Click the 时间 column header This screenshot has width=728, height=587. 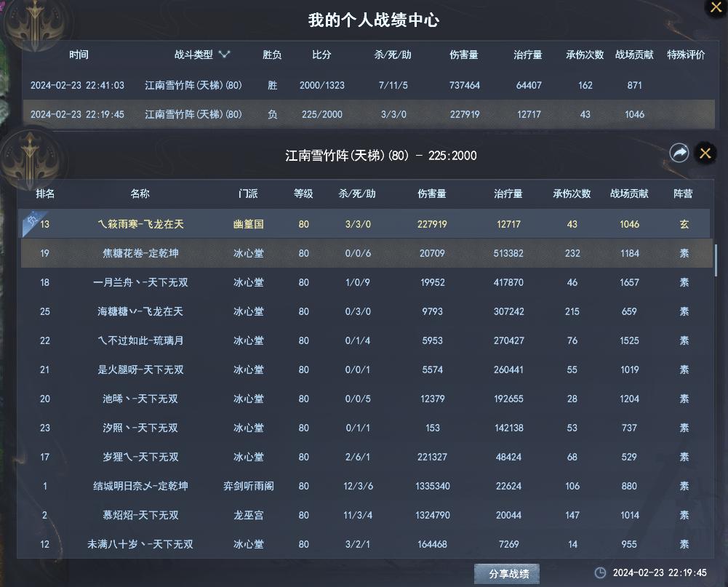(x=79, y=55)
